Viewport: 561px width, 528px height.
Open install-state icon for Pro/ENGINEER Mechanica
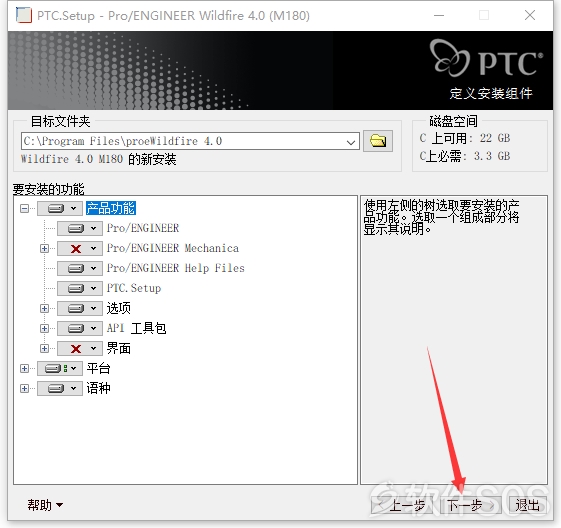pos(77,248)
